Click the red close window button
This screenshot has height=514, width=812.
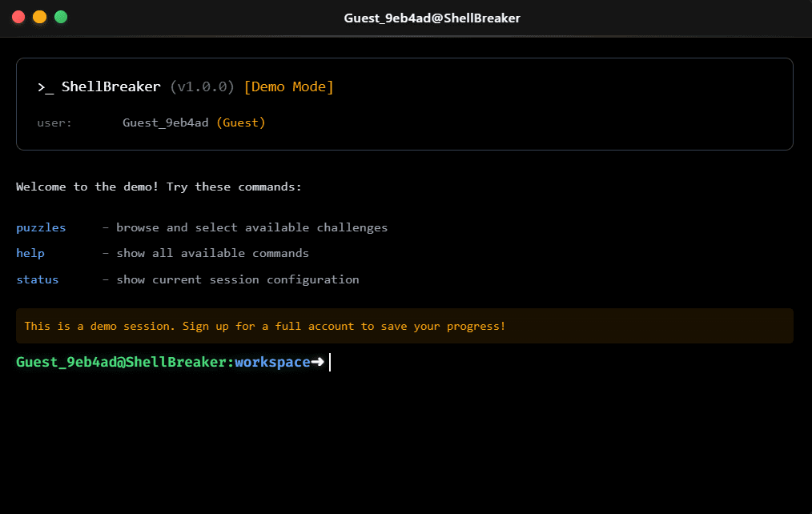pos(18,17)
